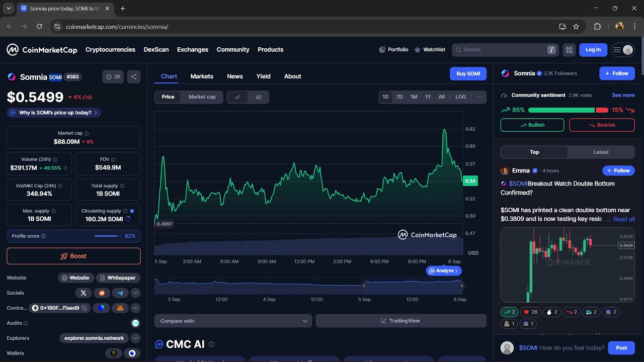
Task: Add Somnia to watchlist star 3K
Action: 113,77
